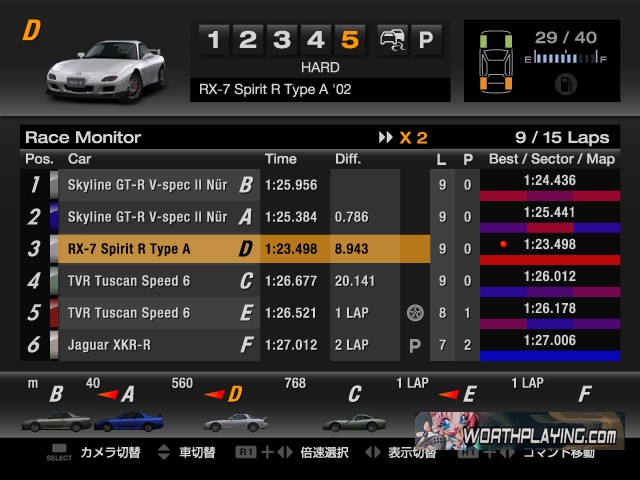Click the fuel pump icon

(x=565, y=82)
